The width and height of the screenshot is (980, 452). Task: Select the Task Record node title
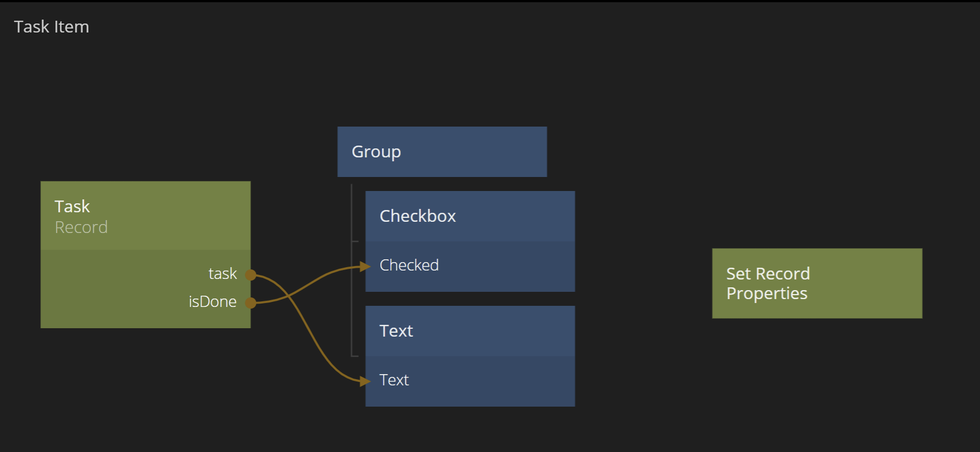tap(72, 207)
